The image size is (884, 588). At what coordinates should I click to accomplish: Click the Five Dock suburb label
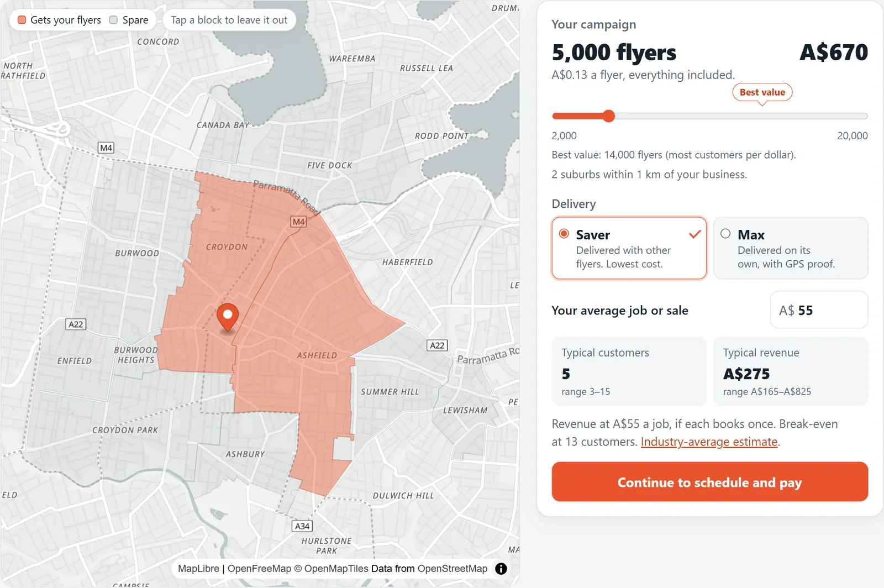330,165
